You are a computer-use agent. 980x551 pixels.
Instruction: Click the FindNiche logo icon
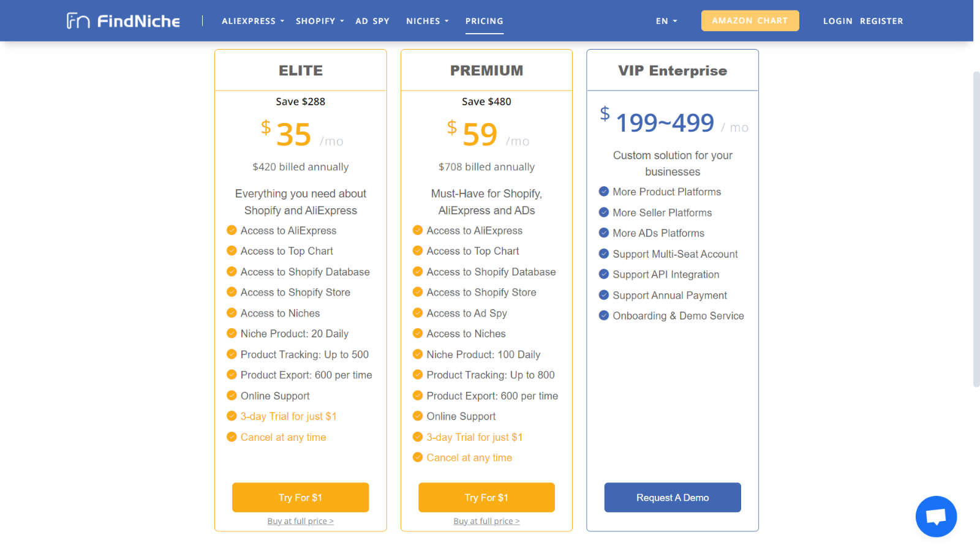[78, 21]
